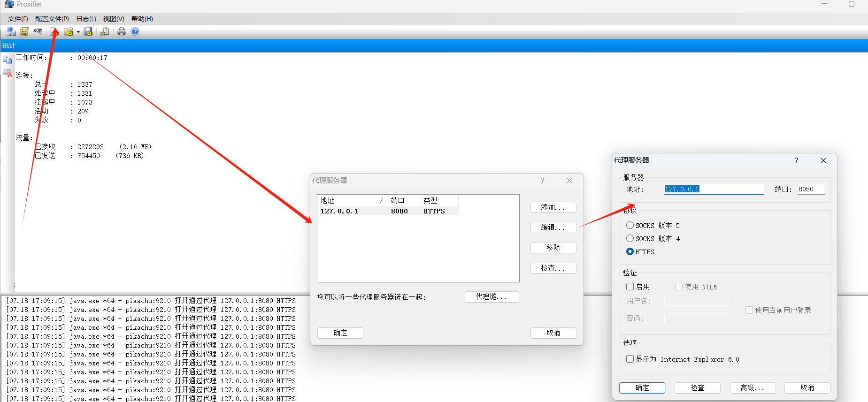Check 显示为 Internet Explorer 6.0 option
The image size is (868, 402).
click(630, 359)
